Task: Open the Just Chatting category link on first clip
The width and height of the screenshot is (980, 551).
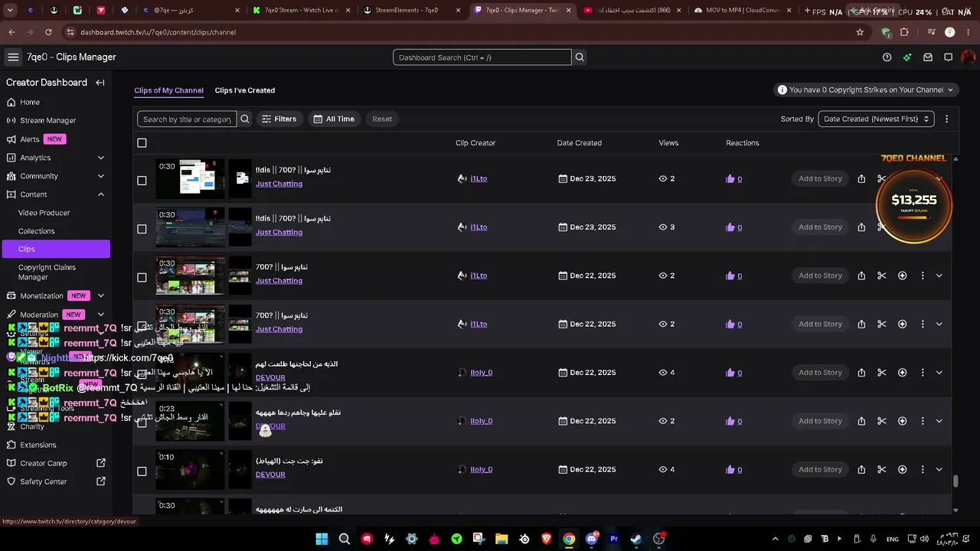Action: [x=279, y=184]
